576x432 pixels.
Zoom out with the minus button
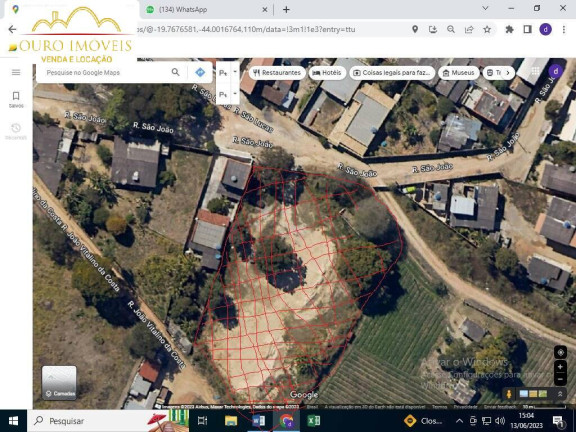[560, 379]
